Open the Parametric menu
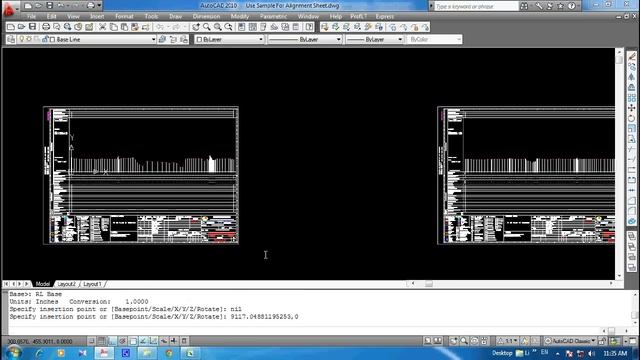Image resolution: width=640 pixels, height=360 pixels. click(x=273, y=16)
